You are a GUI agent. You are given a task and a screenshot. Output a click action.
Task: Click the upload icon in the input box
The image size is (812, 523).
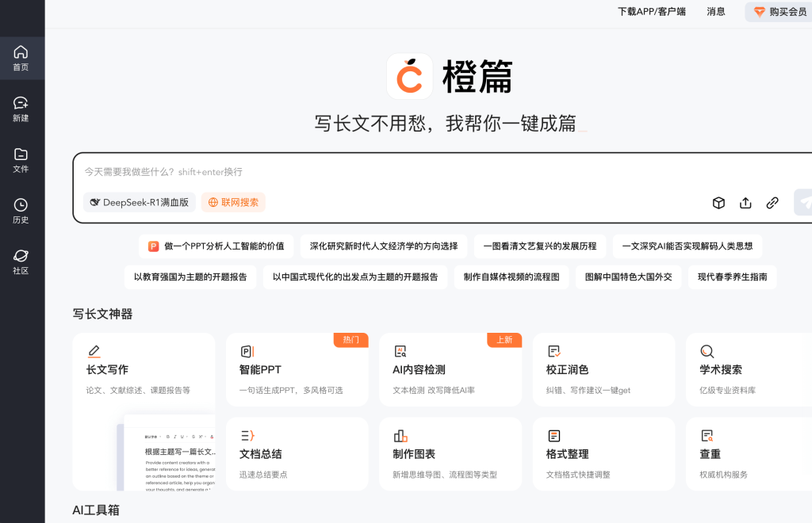pos(745,203)
